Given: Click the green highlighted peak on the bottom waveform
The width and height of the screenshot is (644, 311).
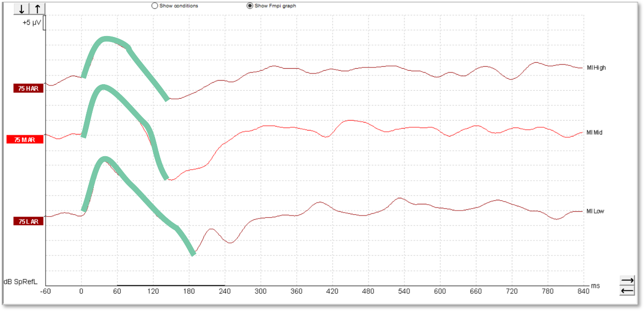Looking at the screenshot, I should tap(105, 159).
